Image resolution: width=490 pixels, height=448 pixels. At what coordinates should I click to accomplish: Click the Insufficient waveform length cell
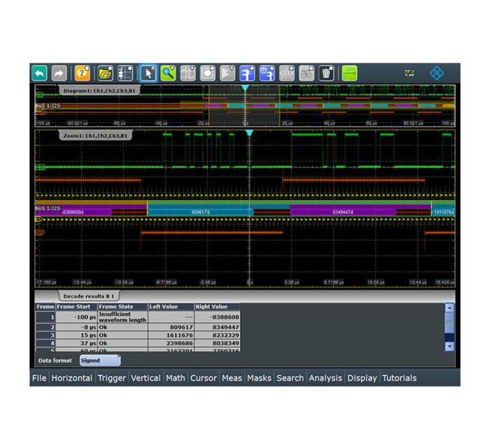(122, 317)
